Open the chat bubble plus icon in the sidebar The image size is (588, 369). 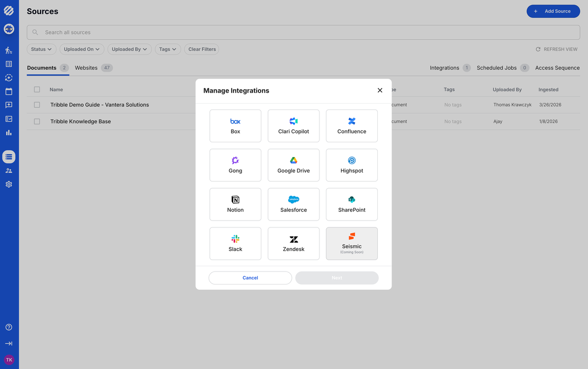(9, 105)
